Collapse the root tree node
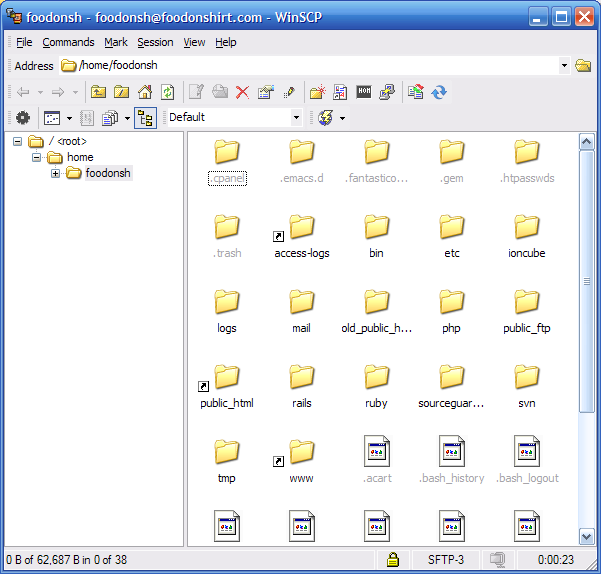Viewport: 601px width, 574px height. 17,141
